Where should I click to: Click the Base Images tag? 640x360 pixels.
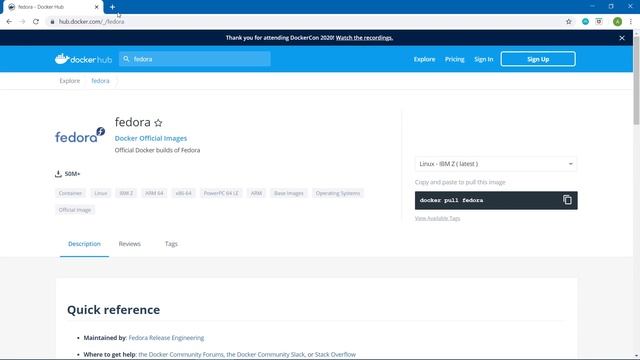tap(289, 193)
